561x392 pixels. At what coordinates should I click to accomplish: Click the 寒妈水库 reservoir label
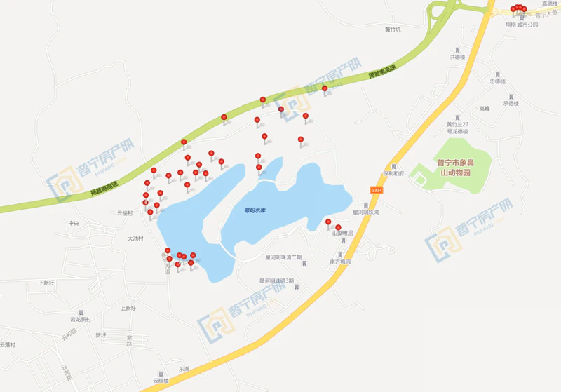[255, 210]
